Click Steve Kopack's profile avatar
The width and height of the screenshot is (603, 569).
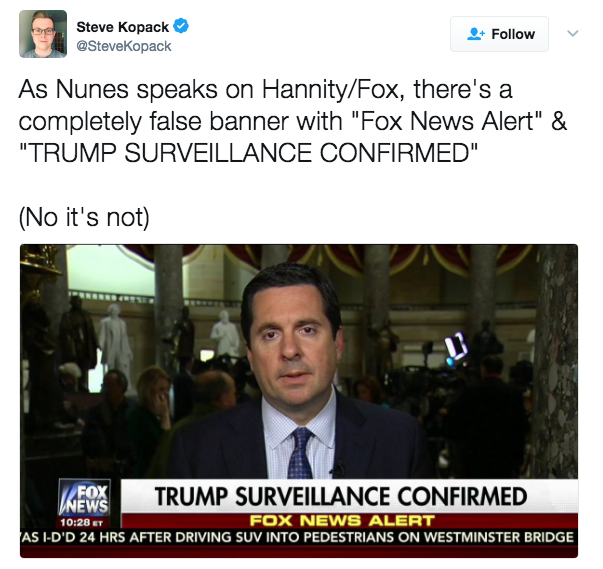point(43,34)
